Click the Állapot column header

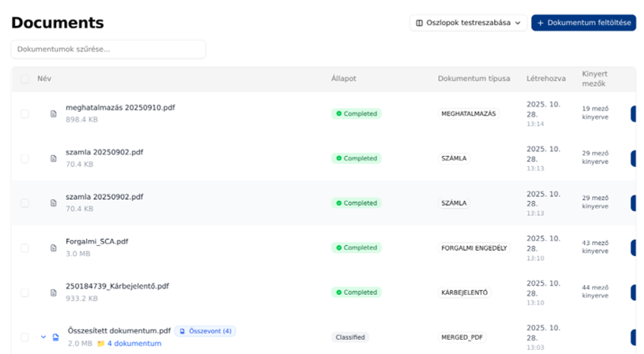pos(343,79)
